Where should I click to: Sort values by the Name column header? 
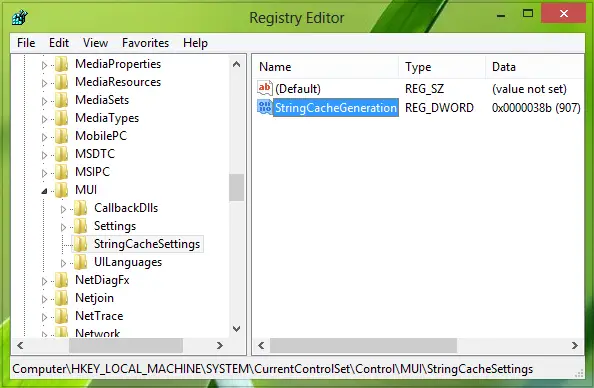pyautogui.click(x=326, y=67)
